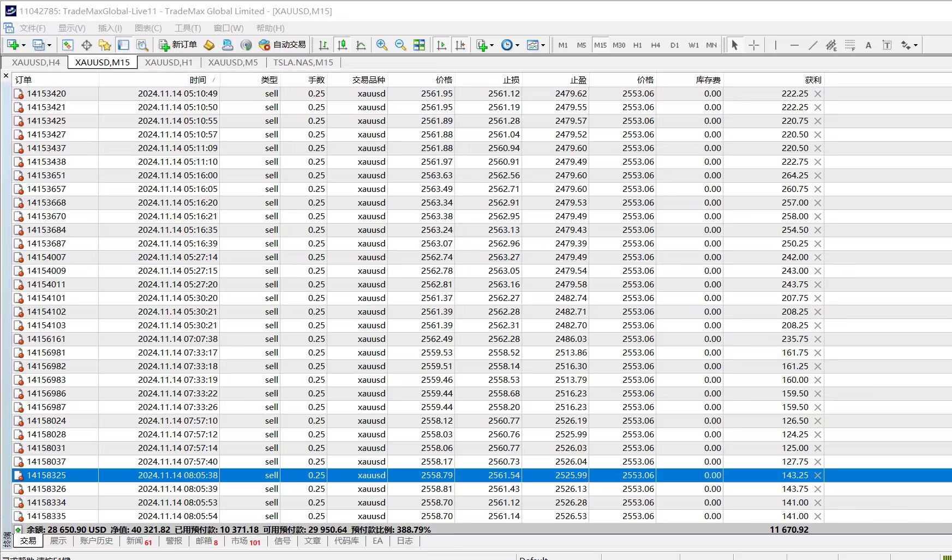This screenshot has height=560, width=952.
Task: Click the zoom in magnifier icon
Action: tap(382, 45)
